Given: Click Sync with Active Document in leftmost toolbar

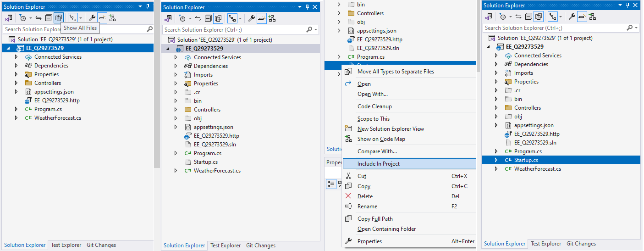Looking at the screenshot, I should tap(39, 18).
